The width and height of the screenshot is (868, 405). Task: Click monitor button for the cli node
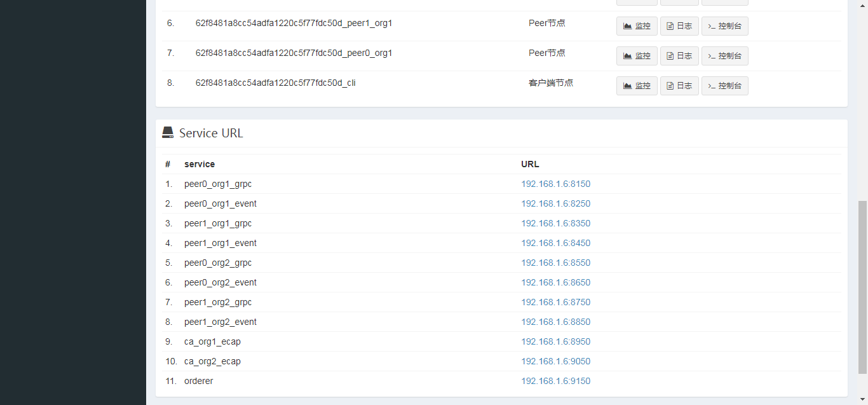point(637,86)
